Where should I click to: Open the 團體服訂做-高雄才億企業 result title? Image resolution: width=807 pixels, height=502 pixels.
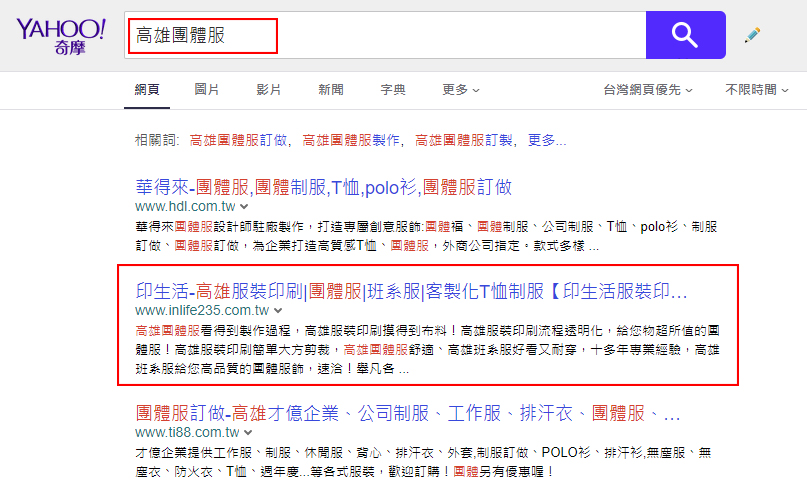[408, 413]
